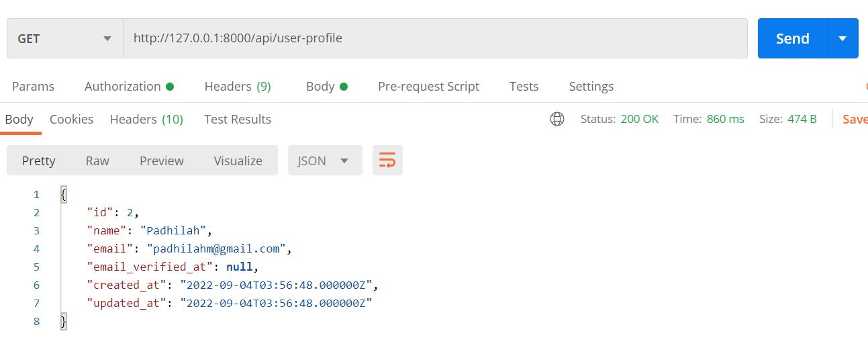Open request Headers (9) tab

(x=237, y=86)
